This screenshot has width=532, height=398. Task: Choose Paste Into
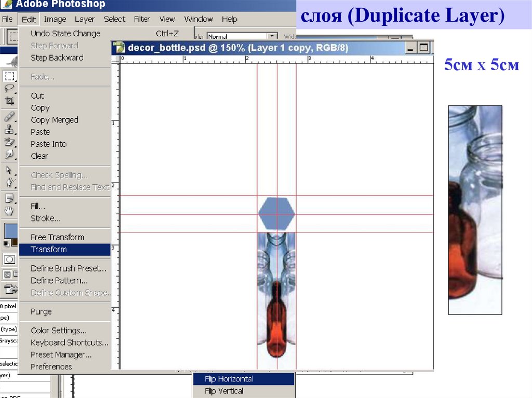pyautogui.click(x=65, y=144)
